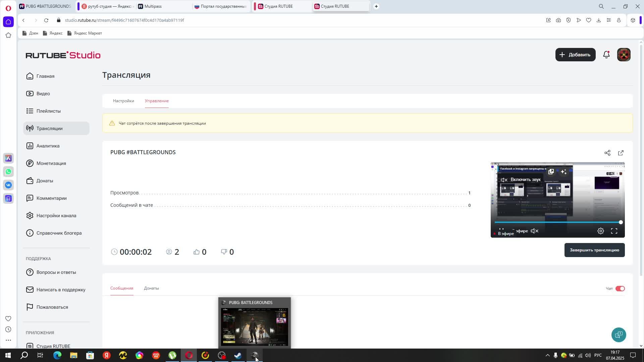Switch to the Настройки tab

(x=123, y=101)
